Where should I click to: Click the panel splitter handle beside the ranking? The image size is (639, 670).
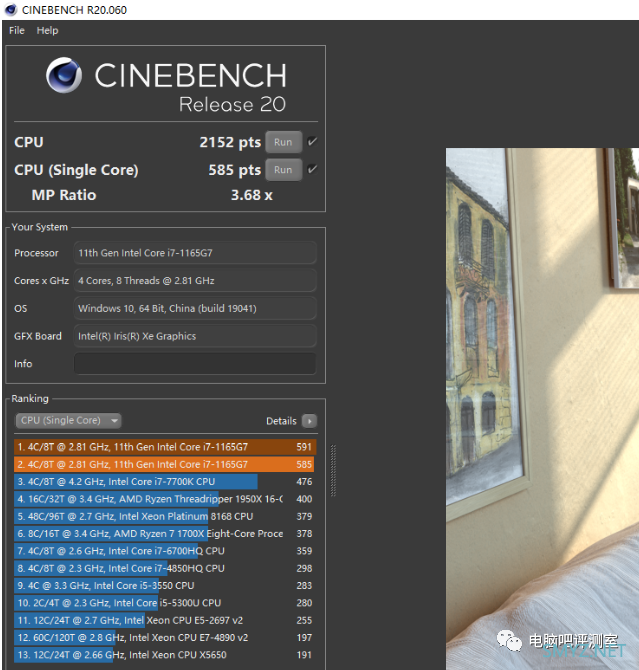pos(333,470)
